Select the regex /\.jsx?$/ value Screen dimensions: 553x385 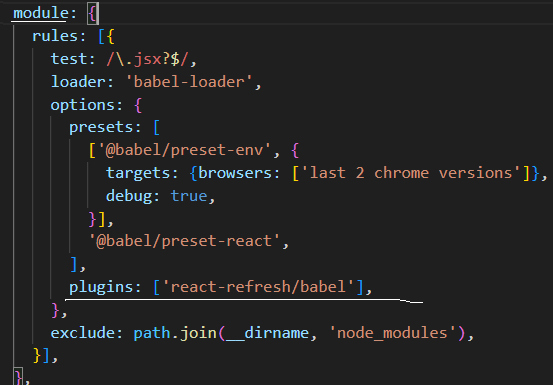147,59
